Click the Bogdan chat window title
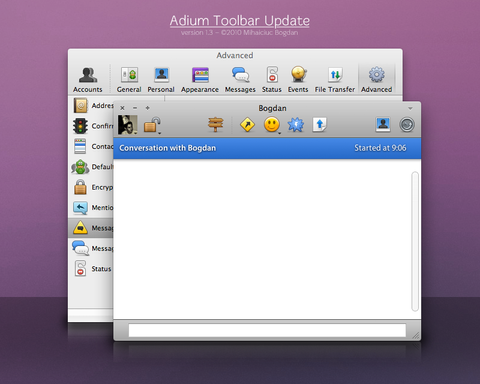This screenshot has height=384, width=480. click(272, 108)
